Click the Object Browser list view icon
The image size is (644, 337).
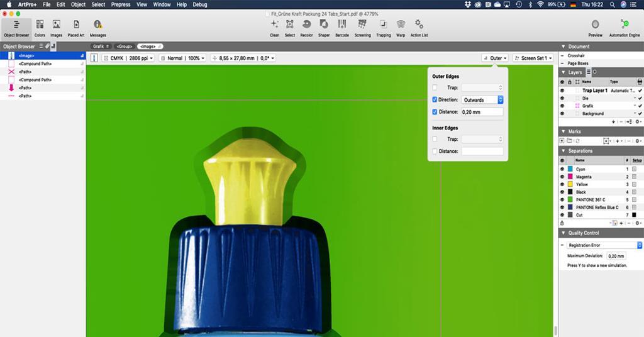[41, 47]
